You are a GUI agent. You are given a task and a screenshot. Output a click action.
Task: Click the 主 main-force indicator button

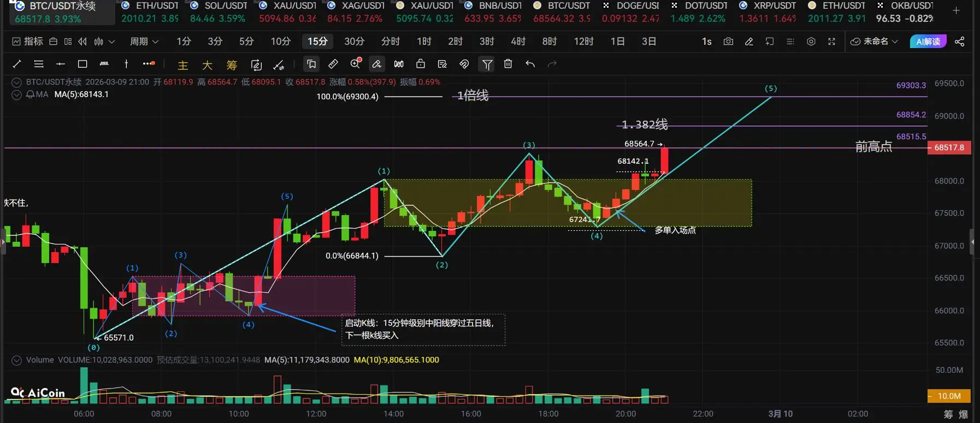183,65
